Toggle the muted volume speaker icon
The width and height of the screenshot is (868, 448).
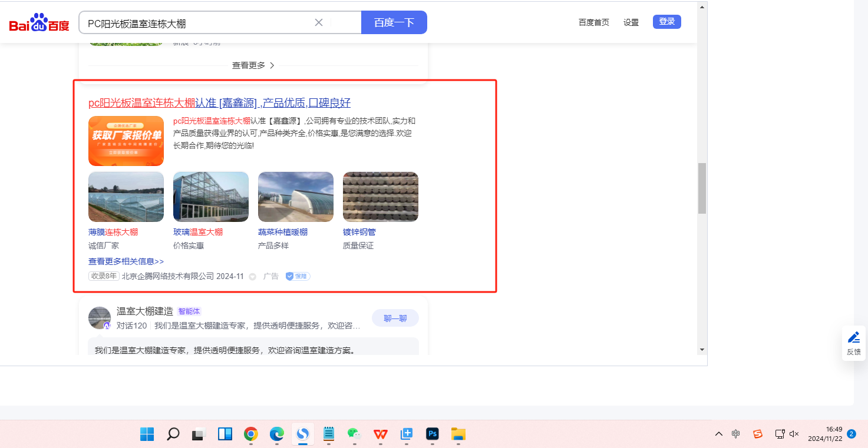pos(794,434)
